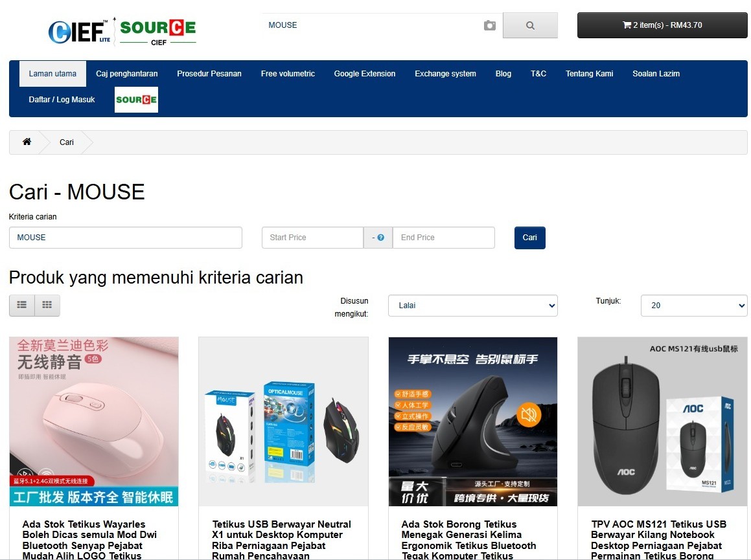Click the magnifying glass search button
Image resolution: width=751 pixels, height=560 pixels.
[530, 25]
